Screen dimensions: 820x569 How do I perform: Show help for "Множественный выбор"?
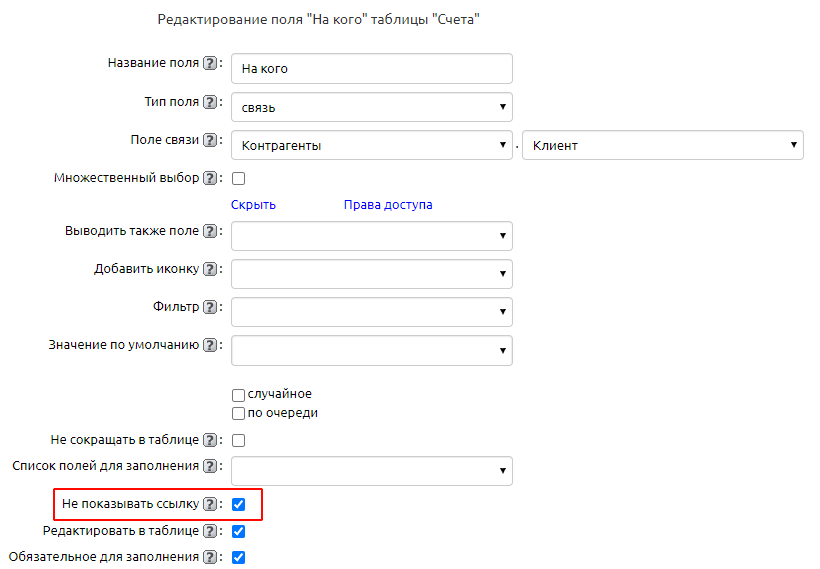pyautogui.click(x=210, y=178)
